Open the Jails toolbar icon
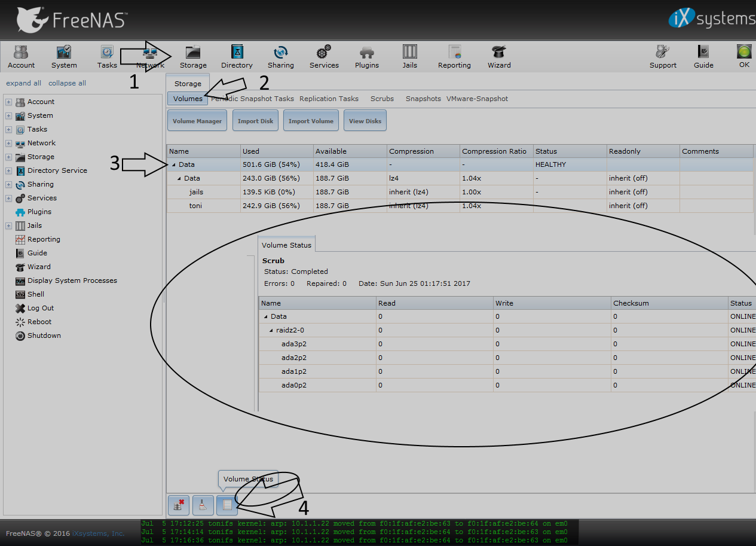The image size is (756, 546). (409, 57)
